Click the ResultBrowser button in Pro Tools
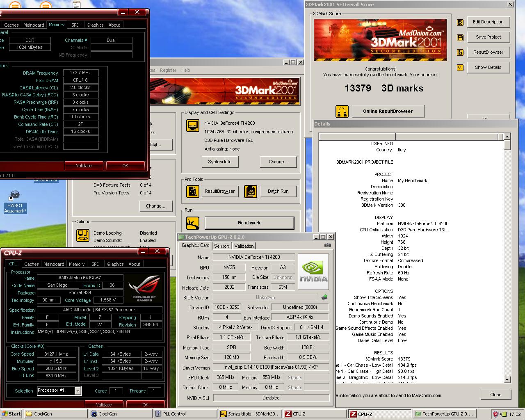The image size is (525, 420). pyautogui.click(x=220, y=191)
